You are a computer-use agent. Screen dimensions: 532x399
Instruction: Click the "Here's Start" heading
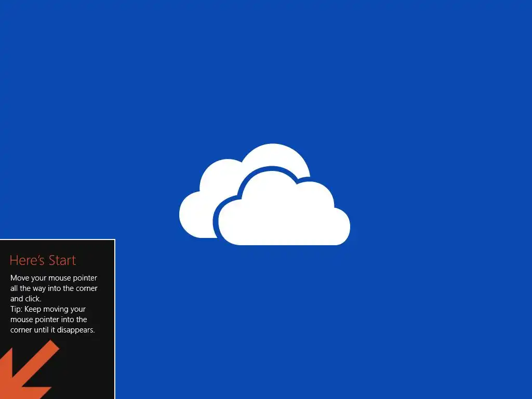pyautogui.click(x=43, y=260)
